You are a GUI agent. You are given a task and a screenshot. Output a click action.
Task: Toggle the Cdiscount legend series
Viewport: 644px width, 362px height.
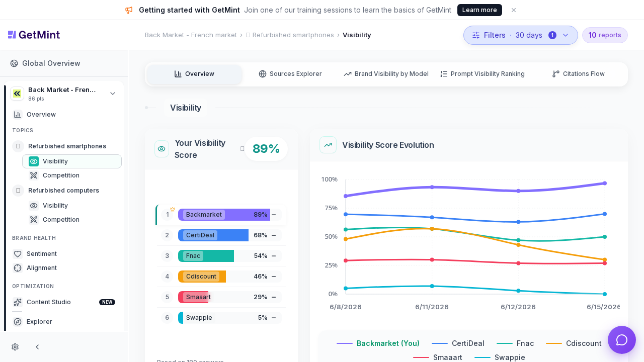[574, 343]
